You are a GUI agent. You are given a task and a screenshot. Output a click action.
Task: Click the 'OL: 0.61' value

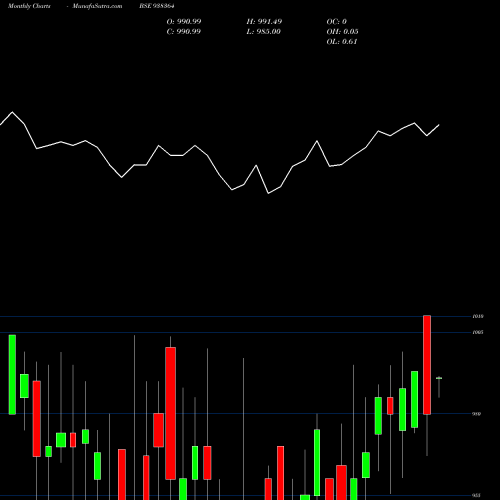coord(342,42)
